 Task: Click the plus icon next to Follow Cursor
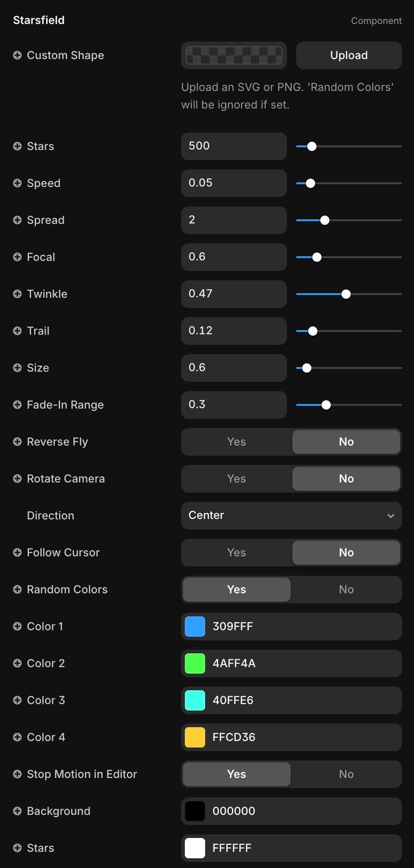17,553
